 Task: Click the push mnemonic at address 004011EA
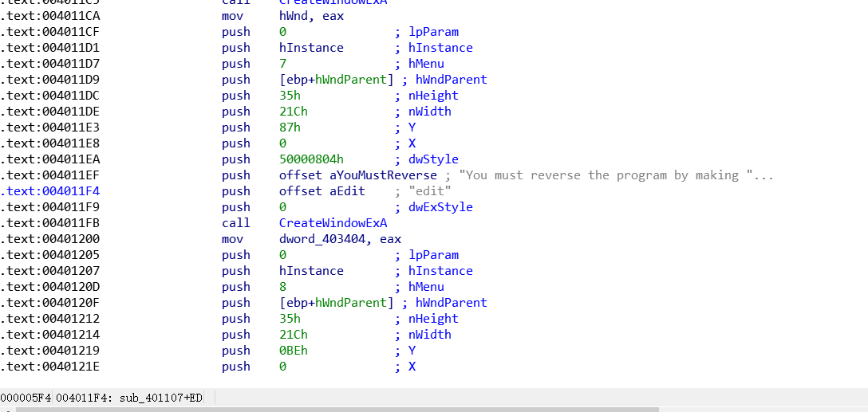click(x=236, y=160)
